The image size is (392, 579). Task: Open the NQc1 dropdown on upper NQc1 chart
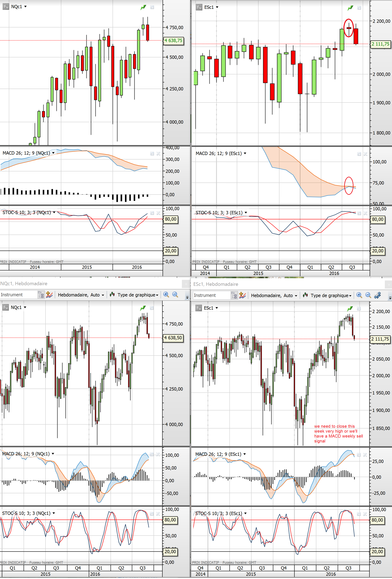(25, 7)
